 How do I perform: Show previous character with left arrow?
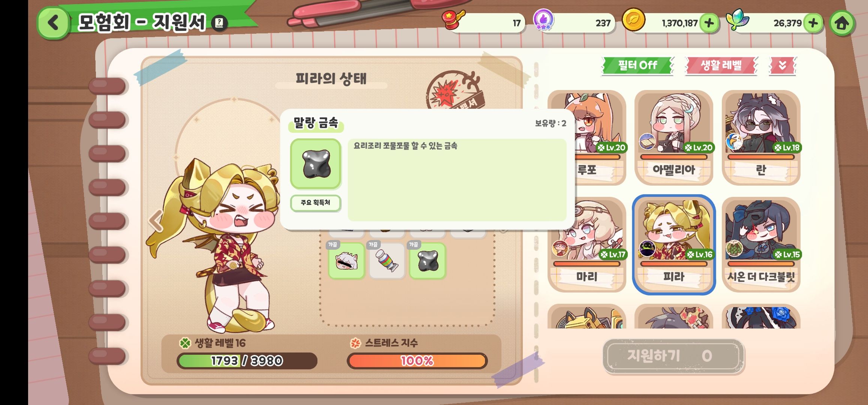156,220
